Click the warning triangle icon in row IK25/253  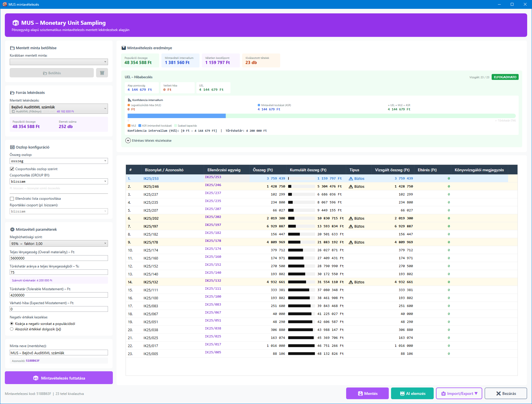pyautogui.click(x=351, y=179)
